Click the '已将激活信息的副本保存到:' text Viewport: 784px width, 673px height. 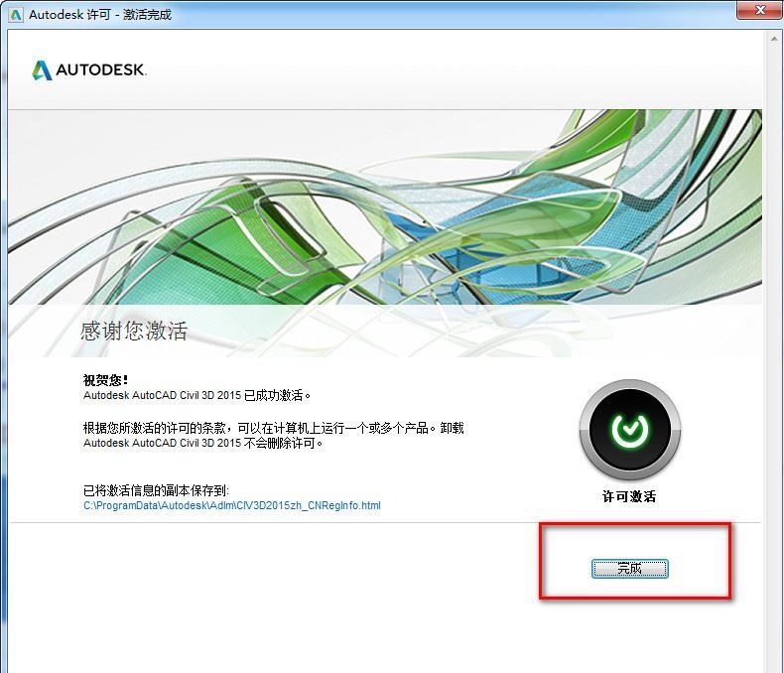(156, 490)
